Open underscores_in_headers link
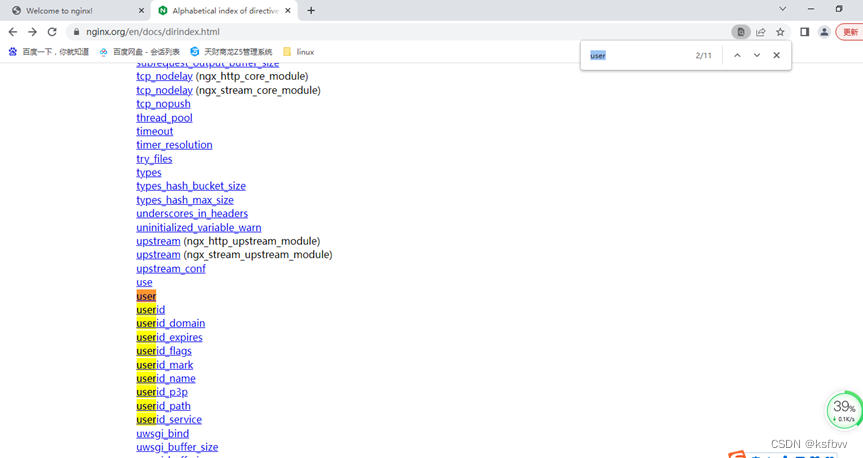Image resolution: width=863 pixels, height=458 pixels. click(x=192, y=214)
